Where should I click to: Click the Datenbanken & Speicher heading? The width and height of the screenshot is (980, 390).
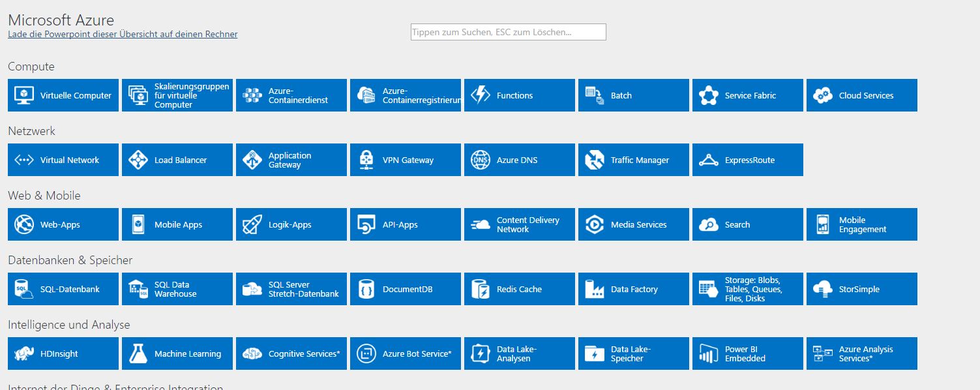coord(70,260)
